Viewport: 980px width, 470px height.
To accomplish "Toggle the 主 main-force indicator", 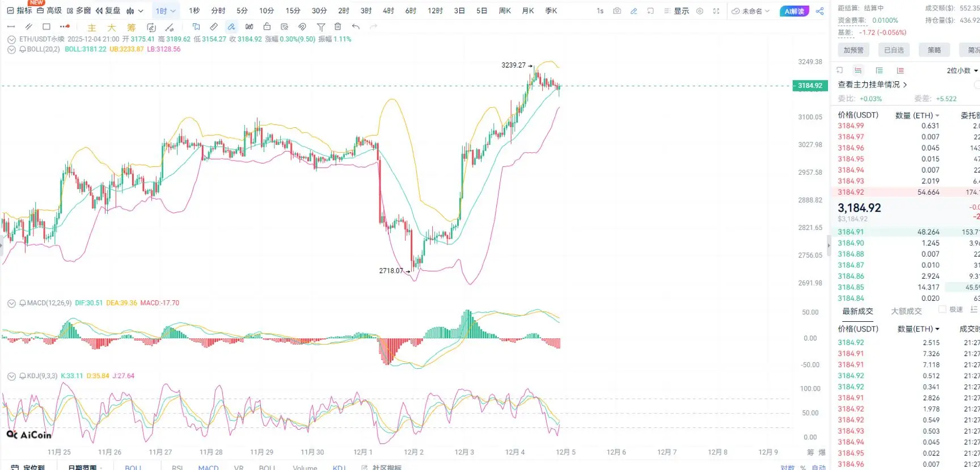I will pos(92,27).
